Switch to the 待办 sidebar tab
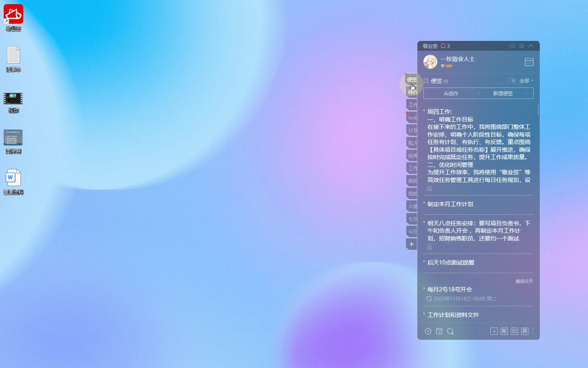Screen dimensions: 588x368 (412, 92)
